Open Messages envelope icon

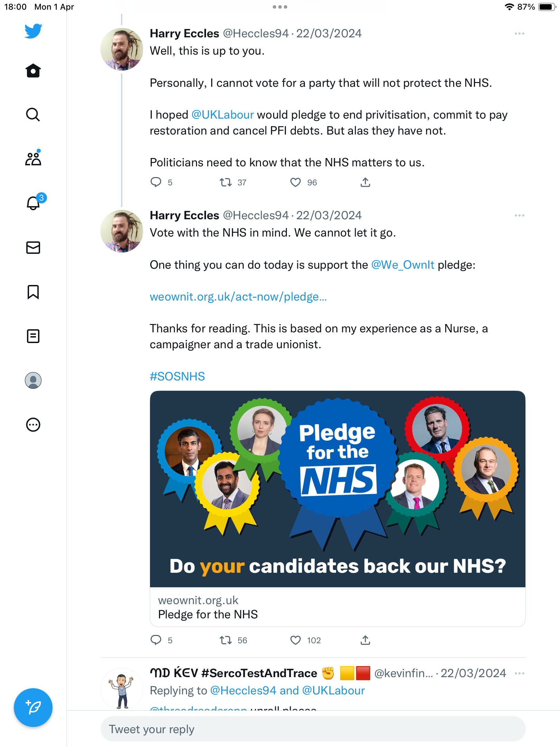(x=33, y=248)
